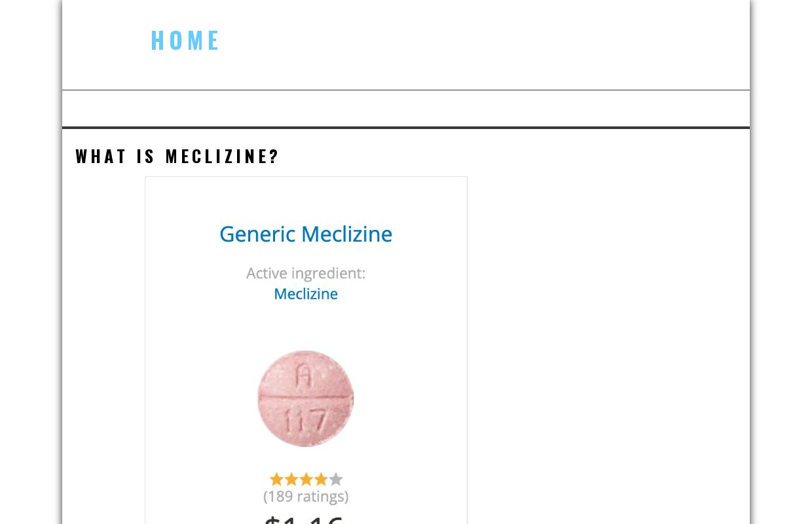812x524 pixels.
Task: Click the second star in the rating
Action: tap(291, 479)
